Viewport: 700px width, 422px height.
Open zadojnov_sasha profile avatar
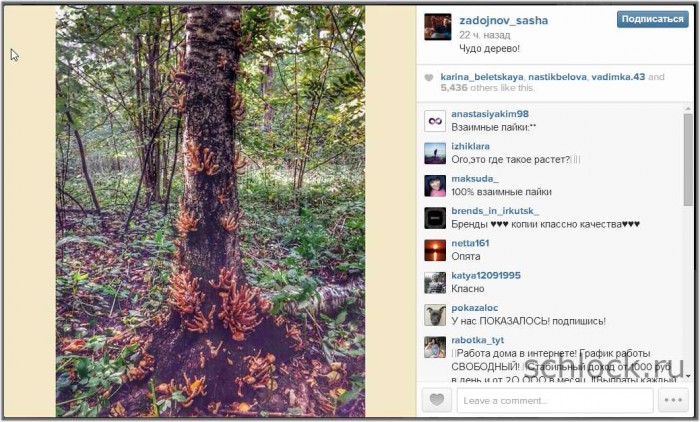pos(437,26)
